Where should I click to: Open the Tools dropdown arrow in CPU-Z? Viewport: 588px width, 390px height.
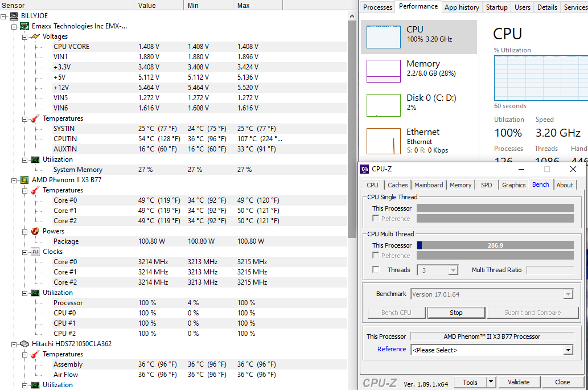click(x=491, y=382)
